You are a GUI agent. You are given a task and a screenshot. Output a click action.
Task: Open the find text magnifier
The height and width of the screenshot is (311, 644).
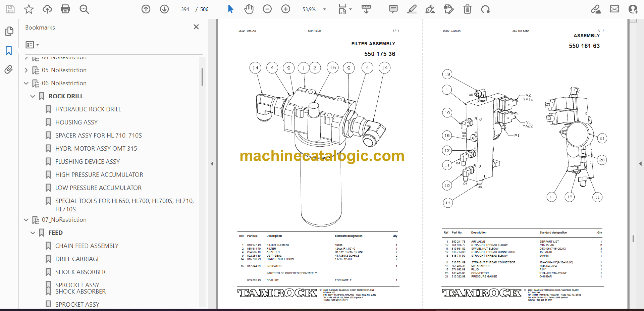(x=84, y=9)
